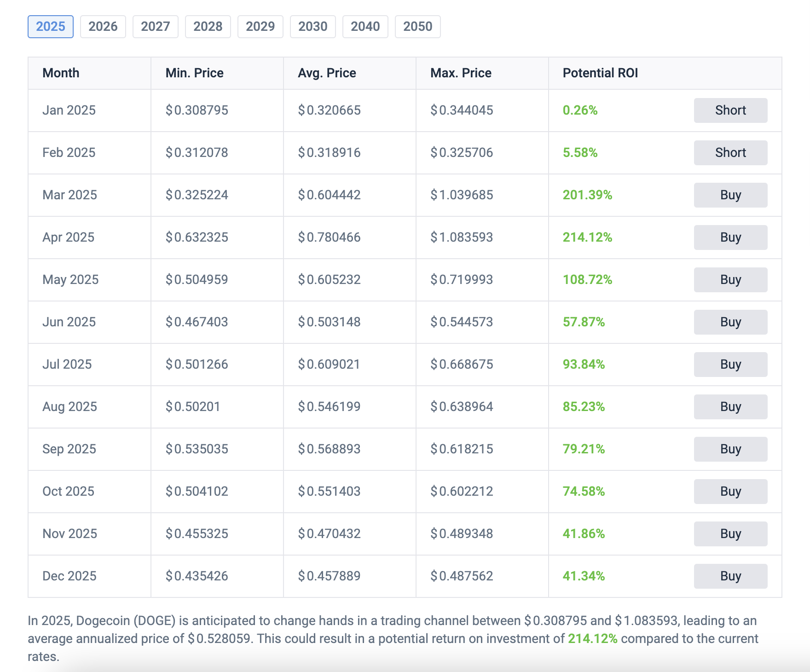
Task: Click the 41.86% ROI value
Action: click(x=584, y=534)
